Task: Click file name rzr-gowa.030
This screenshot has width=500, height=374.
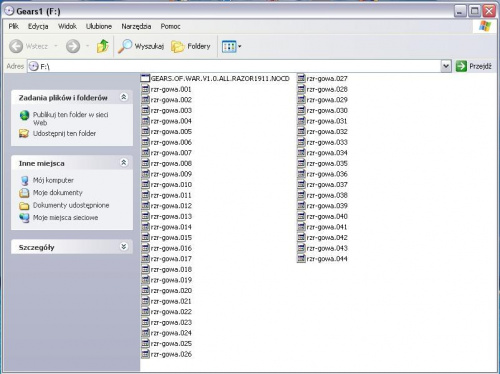Action: coord(327,111)
